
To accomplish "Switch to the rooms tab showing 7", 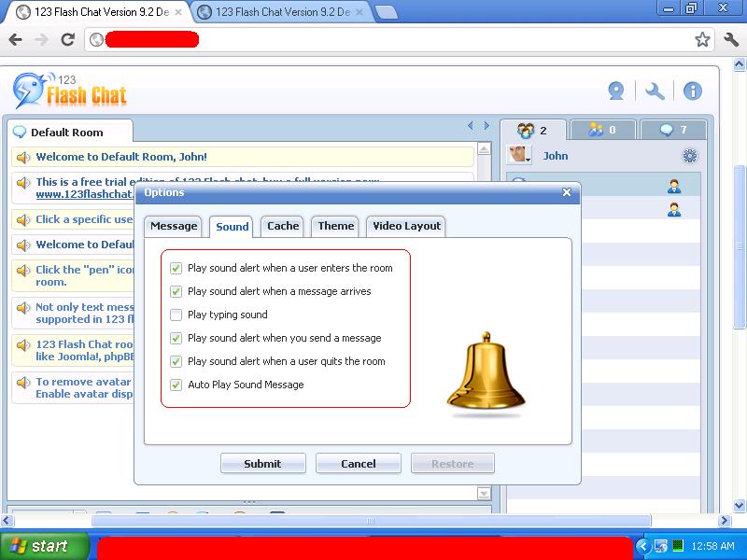I will (x=673, y=130).
